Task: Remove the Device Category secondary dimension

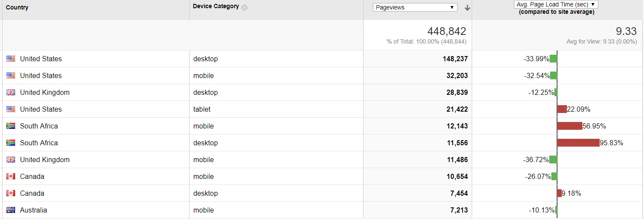Action: pos(244,7)
